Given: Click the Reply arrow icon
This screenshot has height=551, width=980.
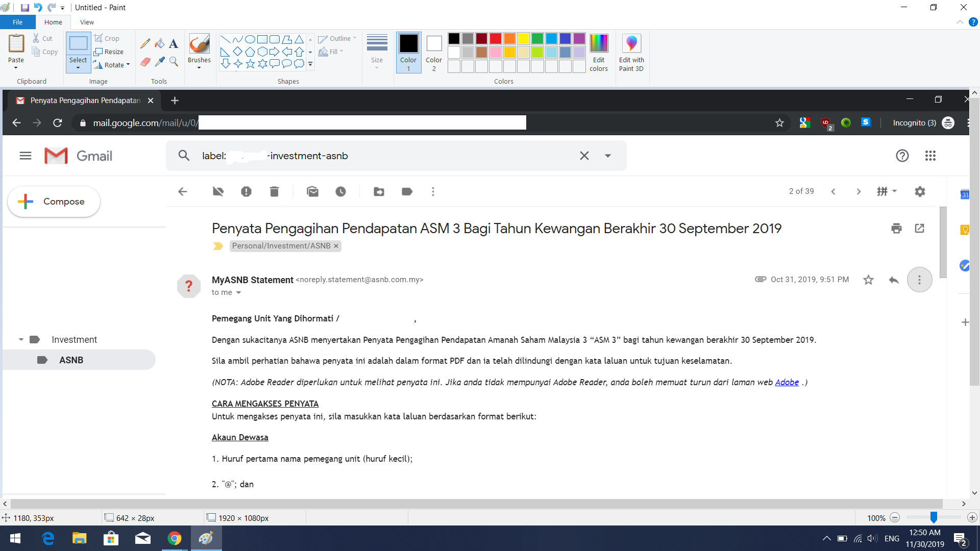Looking at the screenshot, I should pos(894,280).
